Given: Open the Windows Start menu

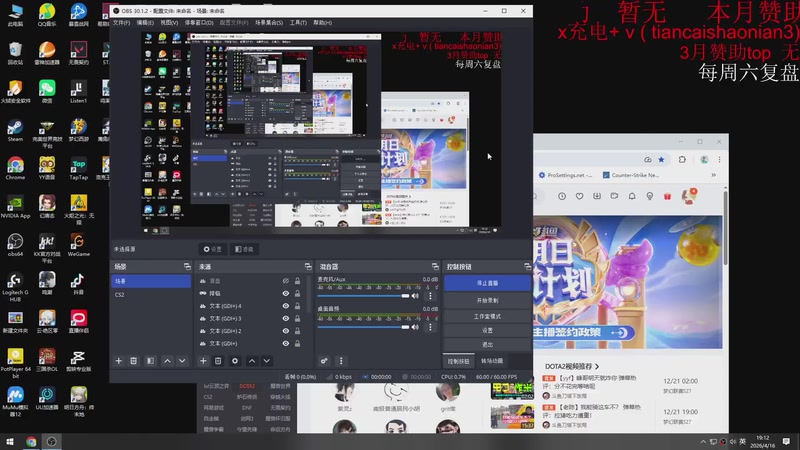Looking at the screenshot, I should tap(10, 441).
